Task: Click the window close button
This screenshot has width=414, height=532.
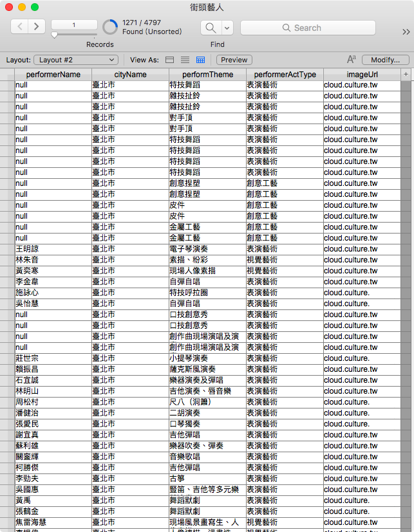Action: (x=9, y=7)
